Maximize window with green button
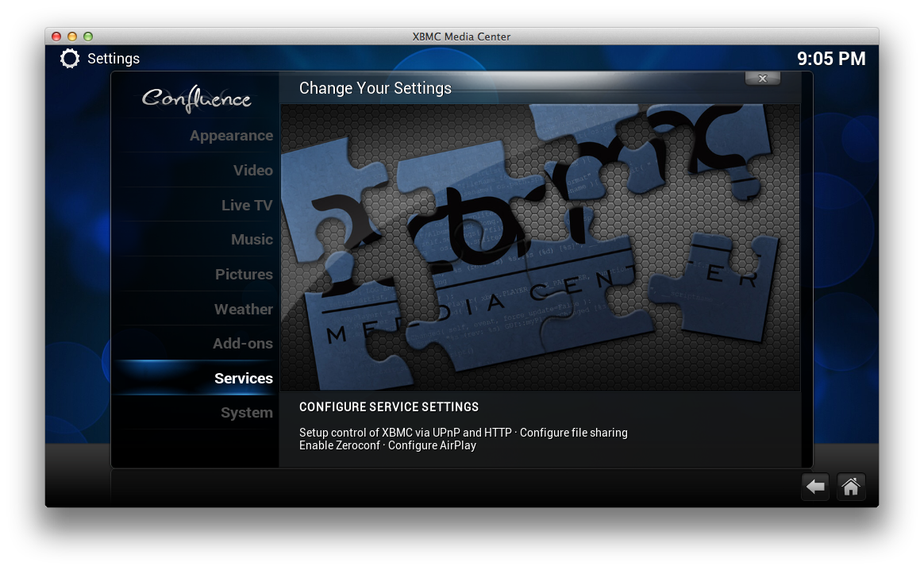 pyautogui.click(x=88, y=37)
